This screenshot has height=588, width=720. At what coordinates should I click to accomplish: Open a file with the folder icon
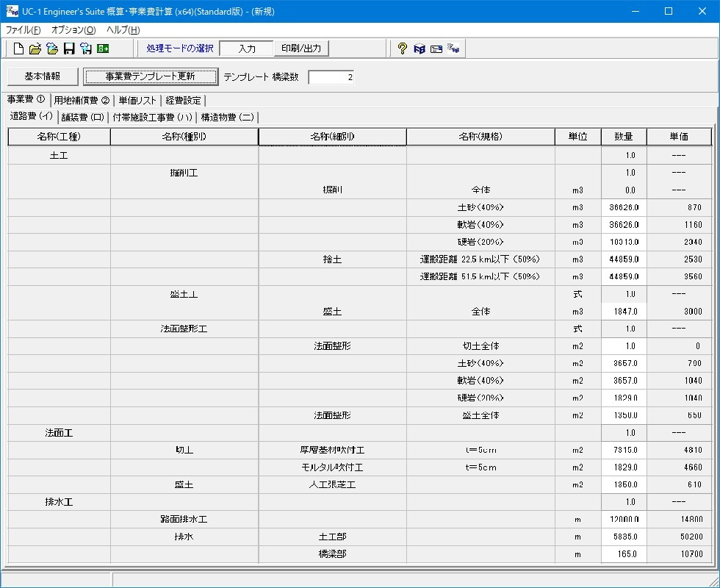pyautogui.click(x=35, y=49)
